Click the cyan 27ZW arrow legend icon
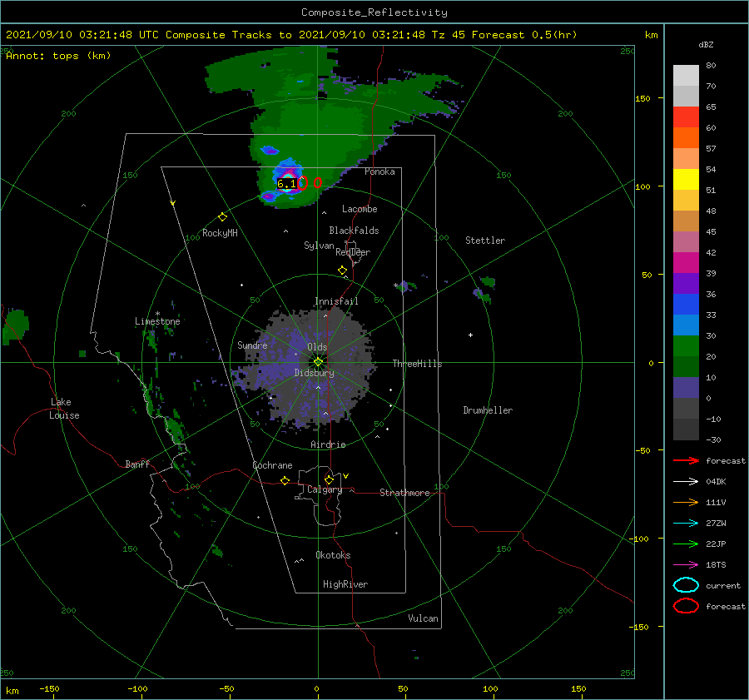Image resolution: width=749 pixels, height=700 pixels. pyautogui.click(x=686, y=524)
